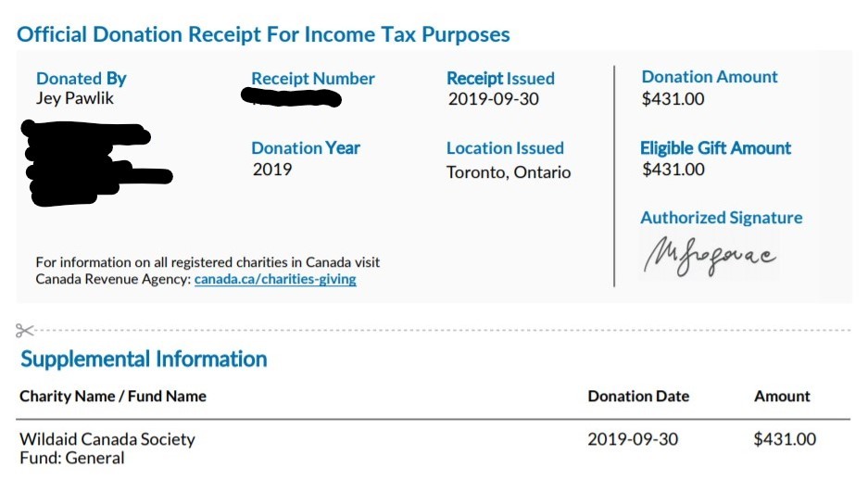Viewport: 868px width, 480px height.
Task: Click the Donation Date column header
Action: (638, 397)
